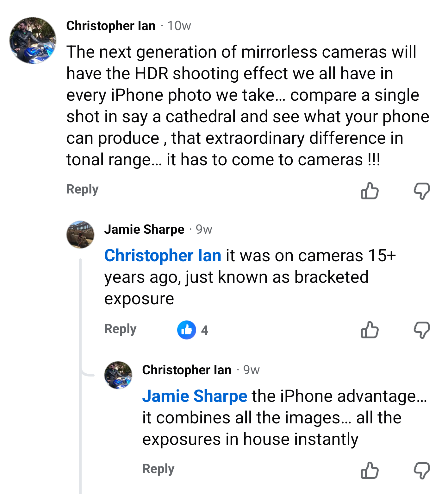448x494 pixels.
Task: Click Christopher Ian's name on the nested reply
Action: [x=187, y=370]
